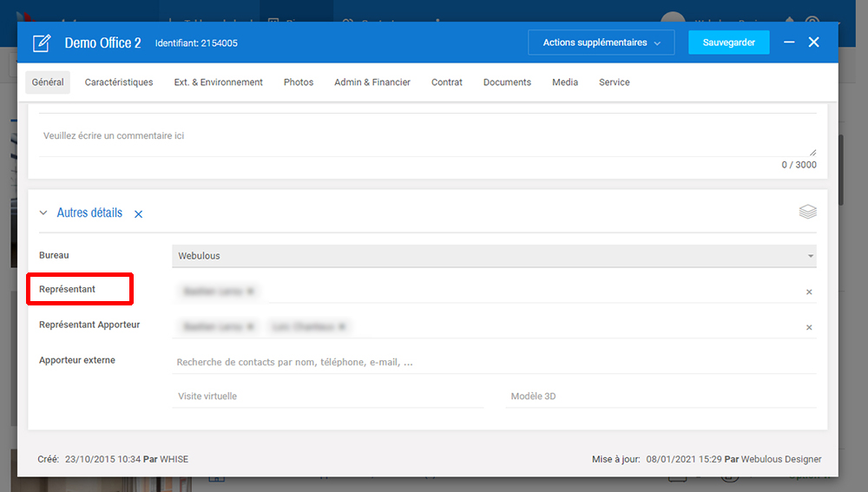
Task: Close the Demo Office 2 dialog
Action: pyautogui.click(x=814, y=42)
